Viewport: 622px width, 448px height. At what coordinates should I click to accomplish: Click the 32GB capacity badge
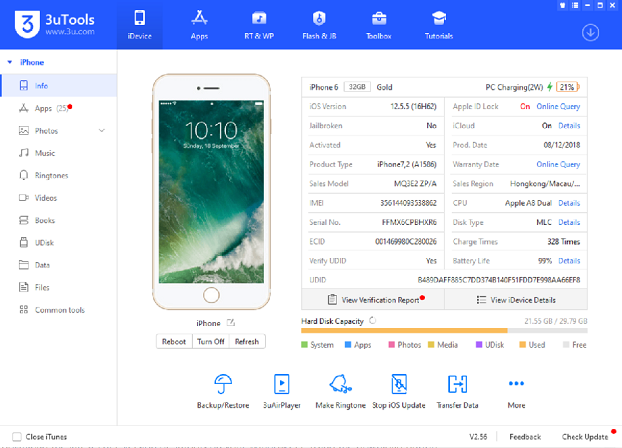tap(357, 87)
